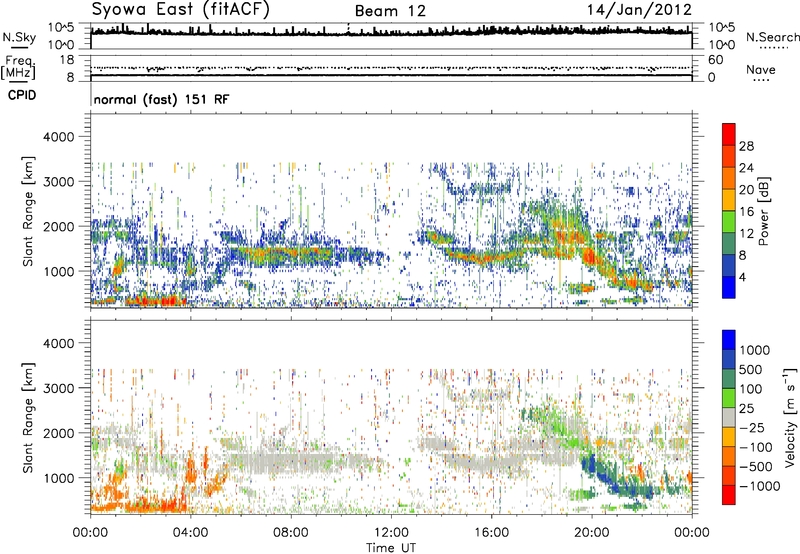Select the 'Power [dB]' colorbar title
This screenshot has width=800, height=554.
(764, 211)
